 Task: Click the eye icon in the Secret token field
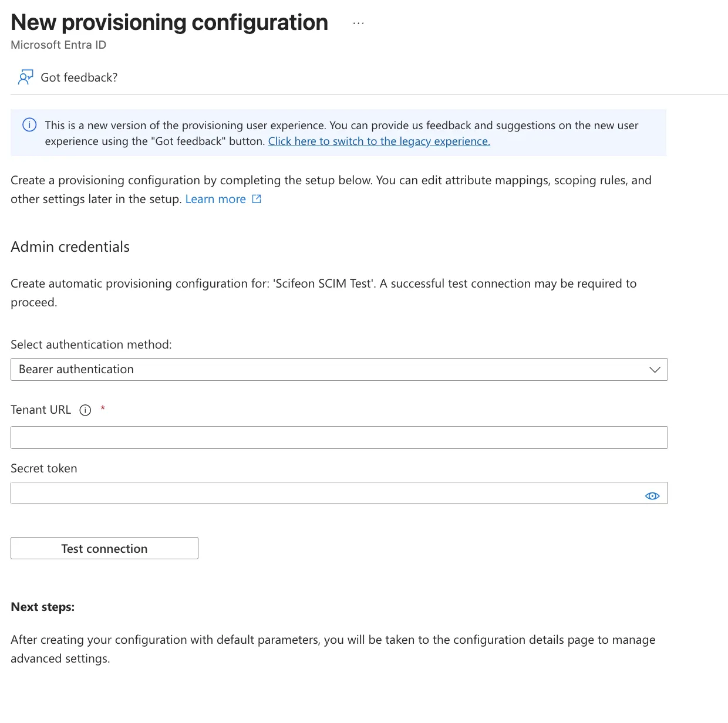pyautogui.click(x=652, y=496)
